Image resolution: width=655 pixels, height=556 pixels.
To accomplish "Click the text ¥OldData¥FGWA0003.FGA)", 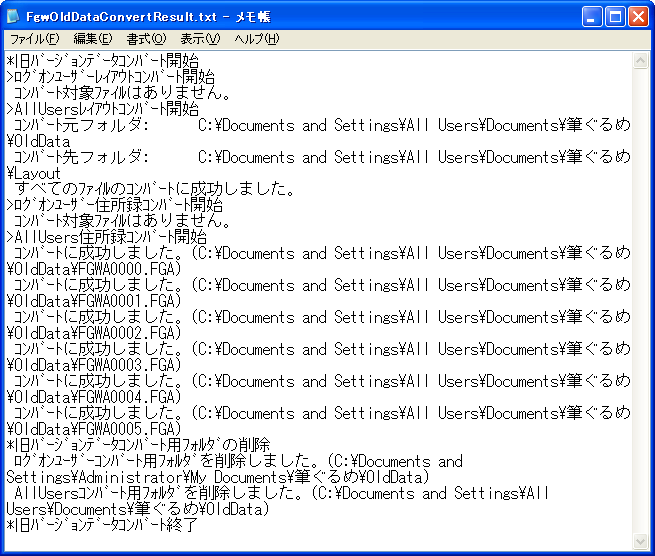I will (94, 366).
